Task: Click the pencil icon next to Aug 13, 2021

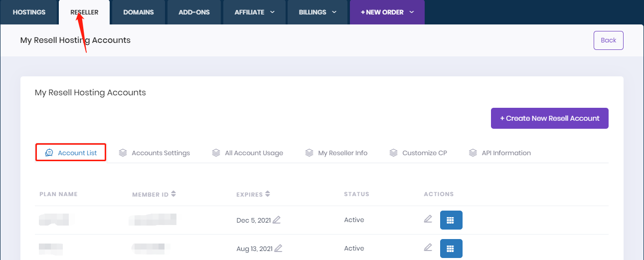Action: tap(278, 249)
